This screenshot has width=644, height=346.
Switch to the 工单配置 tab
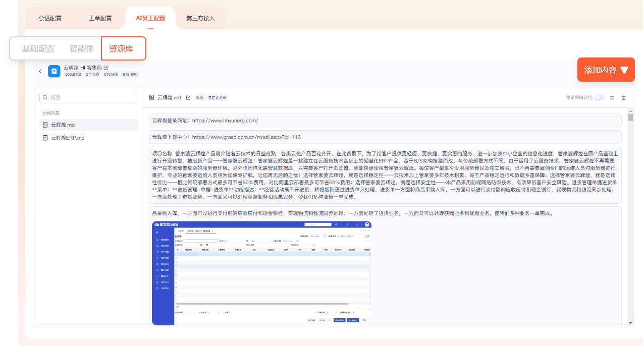100,18
